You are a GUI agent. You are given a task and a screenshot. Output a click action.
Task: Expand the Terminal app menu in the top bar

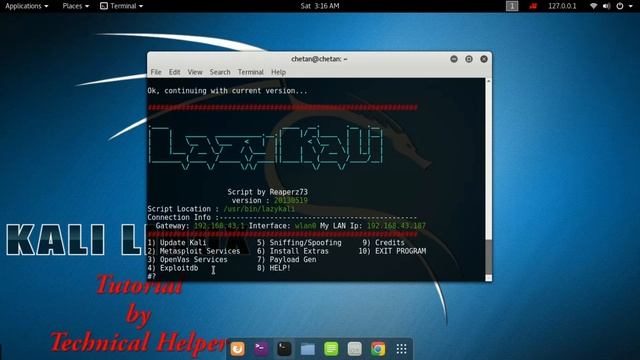click(122, 6)
